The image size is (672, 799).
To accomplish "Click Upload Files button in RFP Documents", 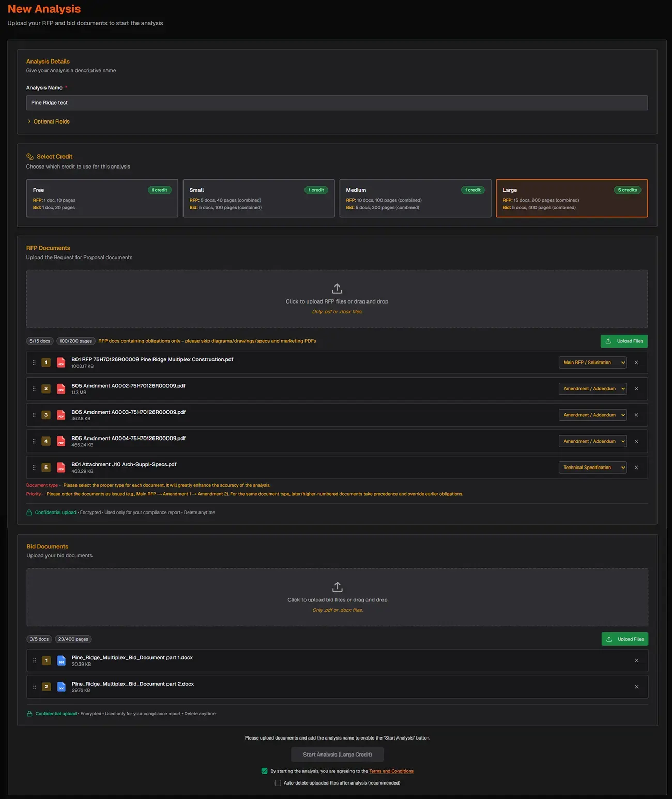I will (x=624, y=341).
